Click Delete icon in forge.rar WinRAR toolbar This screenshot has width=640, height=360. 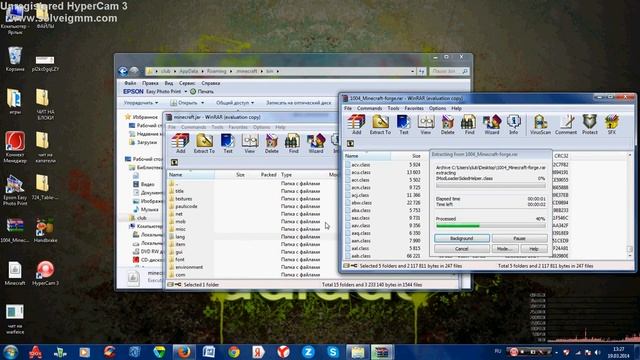pyautogui.click(x=447, y=124)
